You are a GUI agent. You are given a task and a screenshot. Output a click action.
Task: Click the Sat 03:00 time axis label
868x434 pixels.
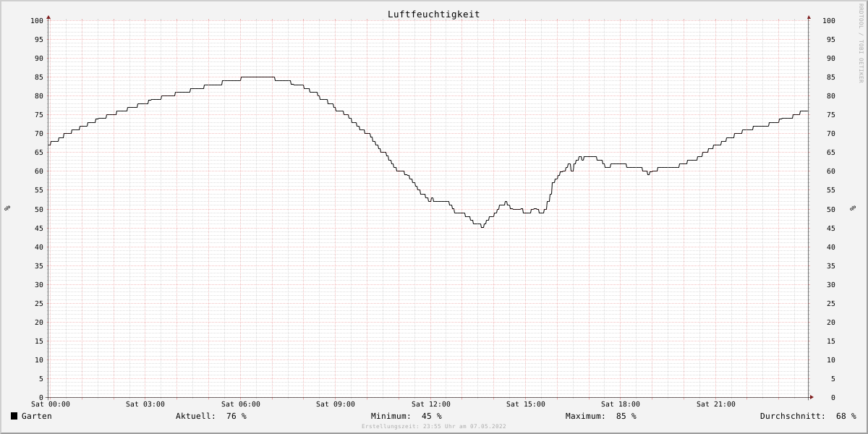[x=145, y=404]
